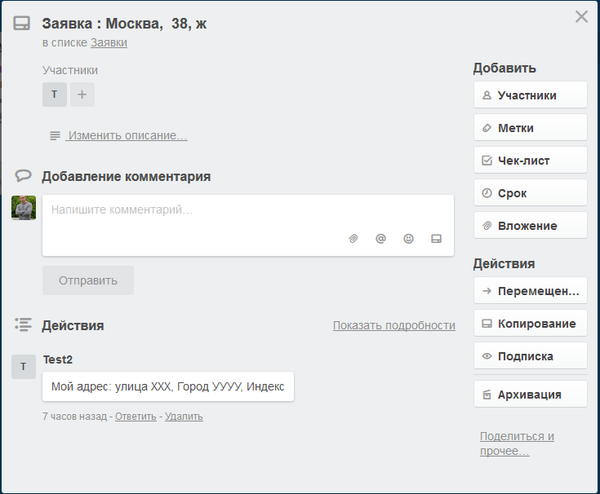The width and height of the screenshot is (600, 494).
Task: Click the Изменить описание link
Action: (x=127, y=136)
